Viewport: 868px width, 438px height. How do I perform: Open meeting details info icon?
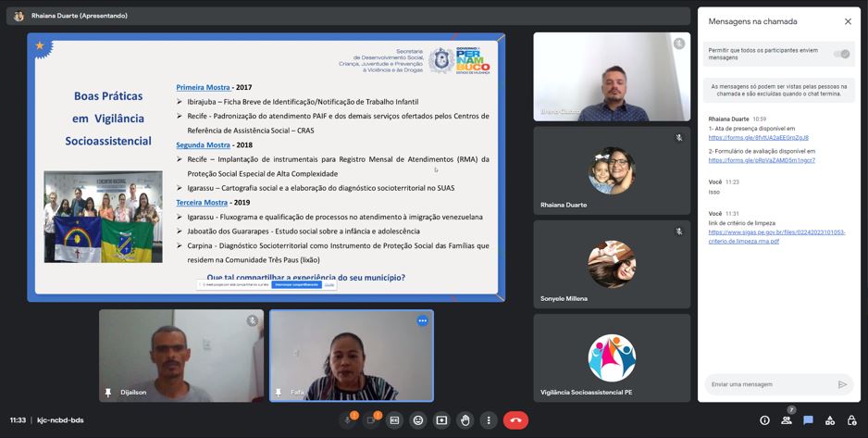764,420
